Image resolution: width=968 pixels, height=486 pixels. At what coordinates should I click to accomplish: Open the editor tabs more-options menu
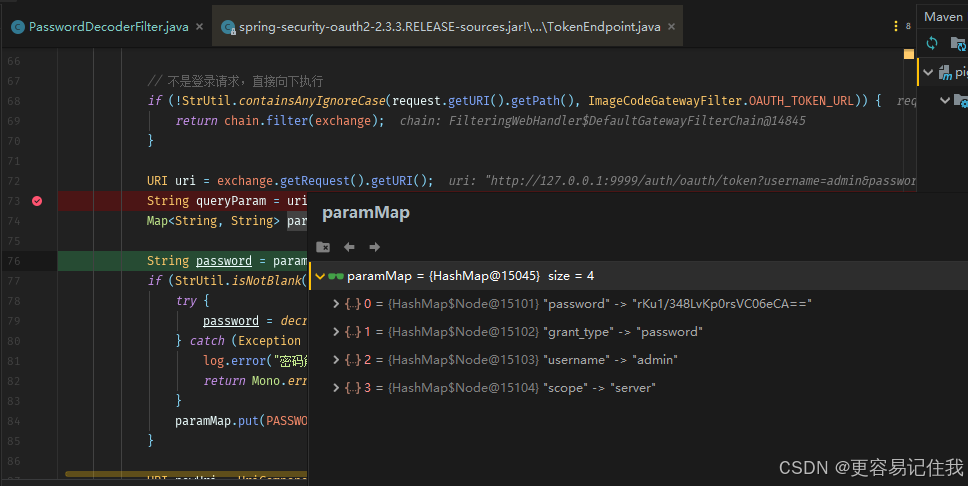click(x=895, y=26)
